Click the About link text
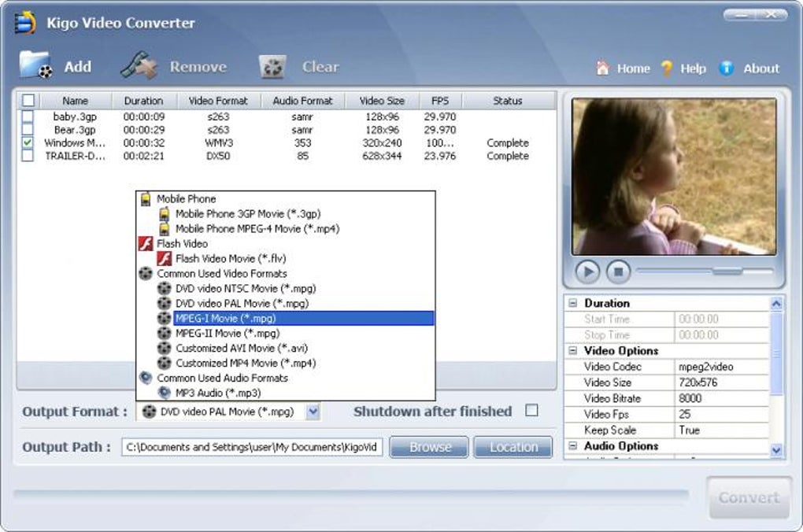Image resolution: width=803 pixels, height=532 pixels. click(x=761, y=68)
